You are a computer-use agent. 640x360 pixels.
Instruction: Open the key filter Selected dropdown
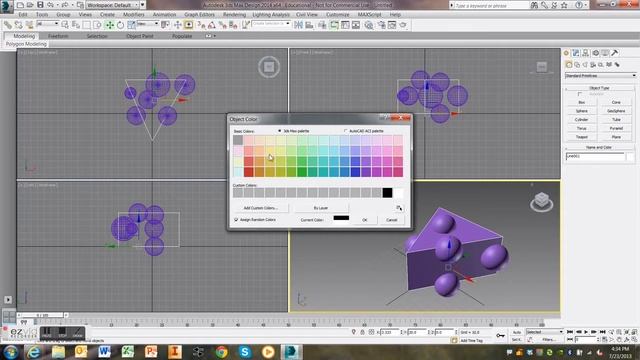click(544, 332)
